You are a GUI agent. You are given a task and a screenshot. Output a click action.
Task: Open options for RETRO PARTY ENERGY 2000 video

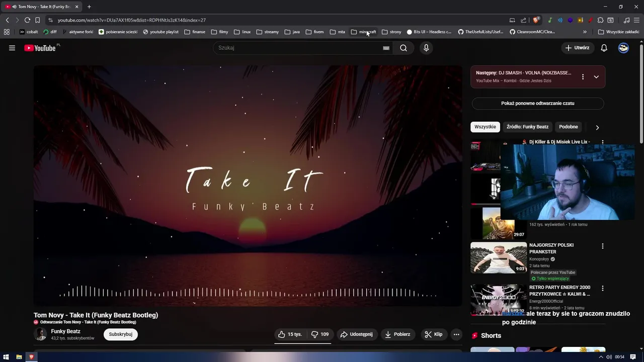(x=602, y=289)
